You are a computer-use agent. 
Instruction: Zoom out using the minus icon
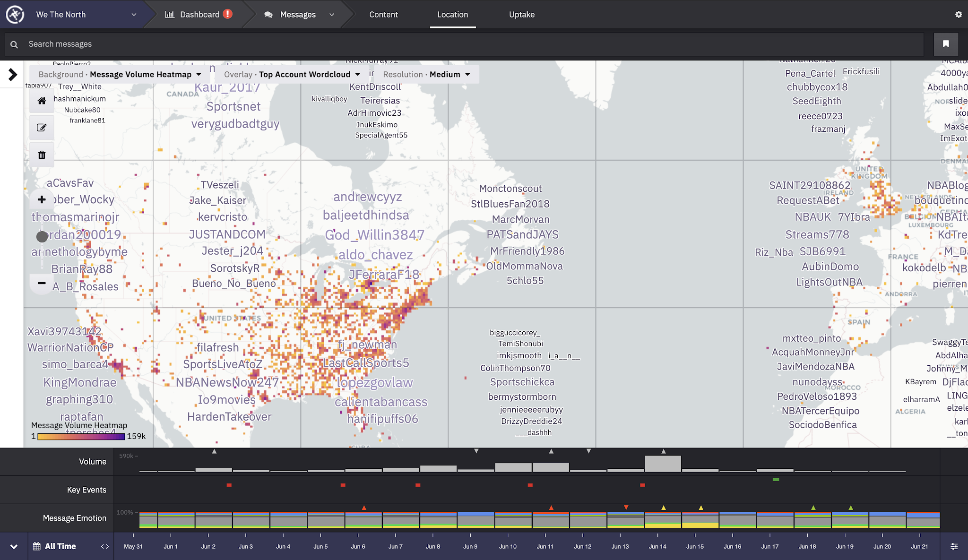[x=42, y=284]
